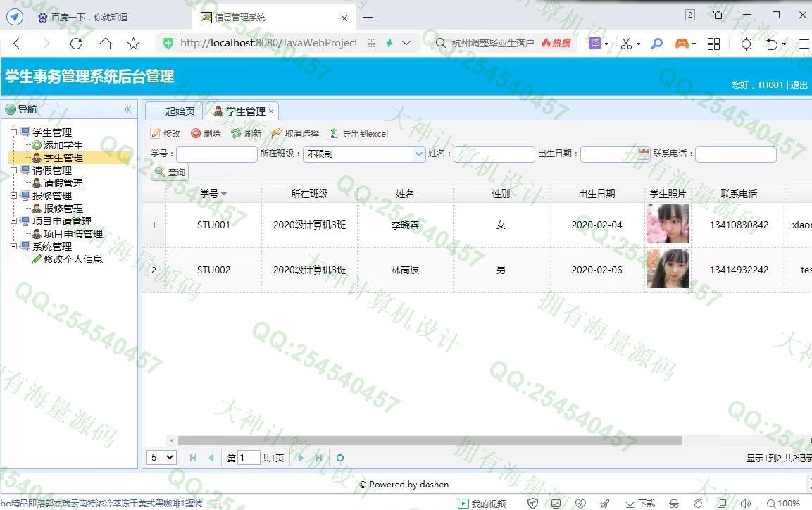The width and height of the screenshot is (812, 510).
Task: Go to last page pagination icon
Action: [x=319, y=458]
